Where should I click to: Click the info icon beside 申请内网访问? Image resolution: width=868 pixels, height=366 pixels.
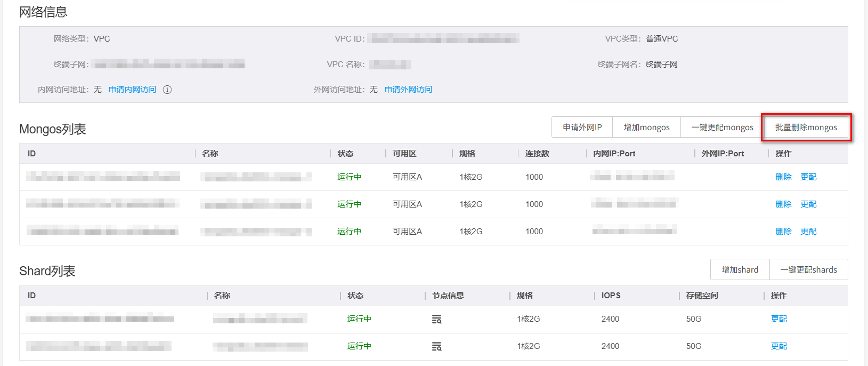coord(167,90)
